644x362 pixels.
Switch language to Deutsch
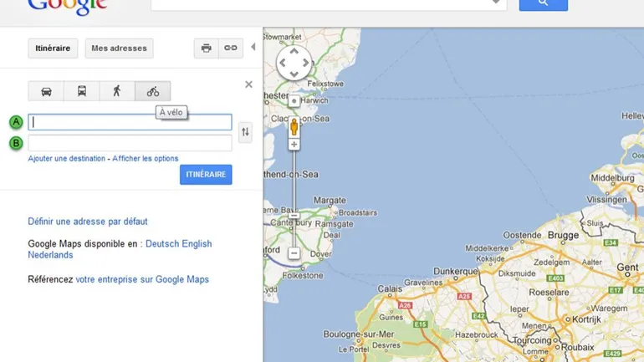tap(162, 244)
